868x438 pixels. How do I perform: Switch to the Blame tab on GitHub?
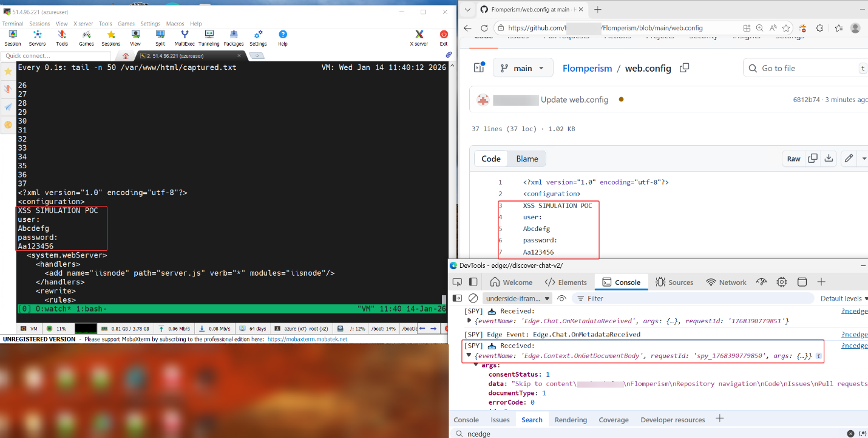(526, 159)
